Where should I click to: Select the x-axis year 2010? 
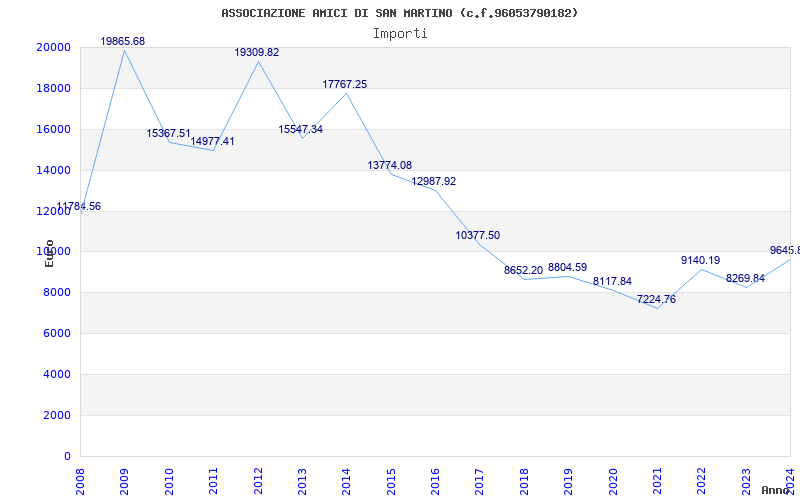point(169,481)
